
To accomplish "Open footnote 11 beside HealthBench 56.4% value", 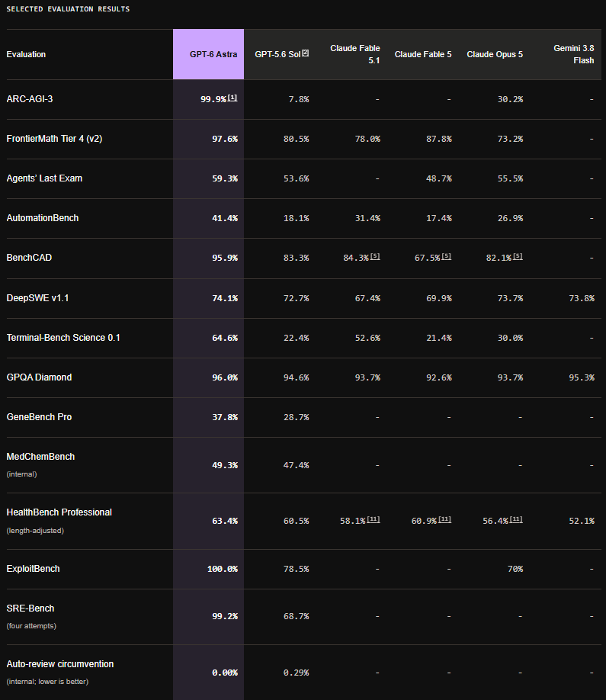I will (x=516, y=519).
